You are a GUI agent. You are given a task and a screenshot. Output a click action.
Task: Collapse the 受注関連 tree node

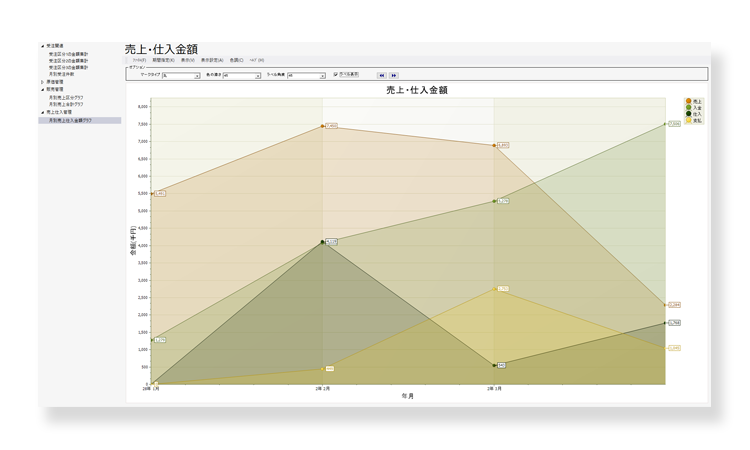point(43,46)
